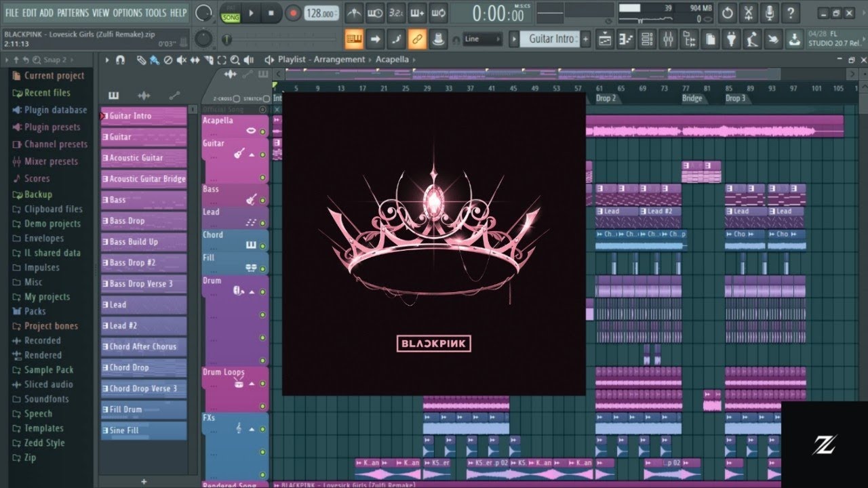Open the FILE menu
The image size is (868, 488).
coord(12,13)
